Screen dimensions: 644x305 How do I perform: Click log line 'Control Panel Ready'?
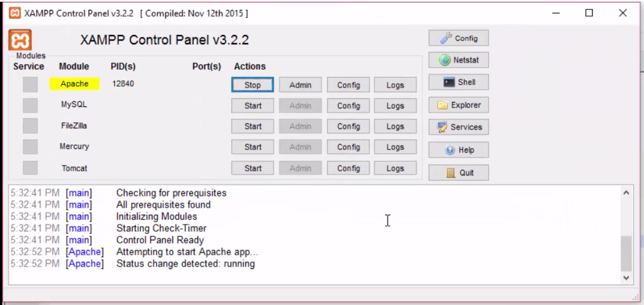tap(160, 240)
